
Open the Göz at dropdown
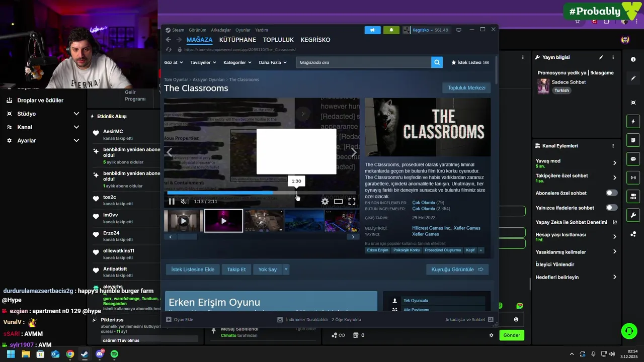click(x=173, y=62)
